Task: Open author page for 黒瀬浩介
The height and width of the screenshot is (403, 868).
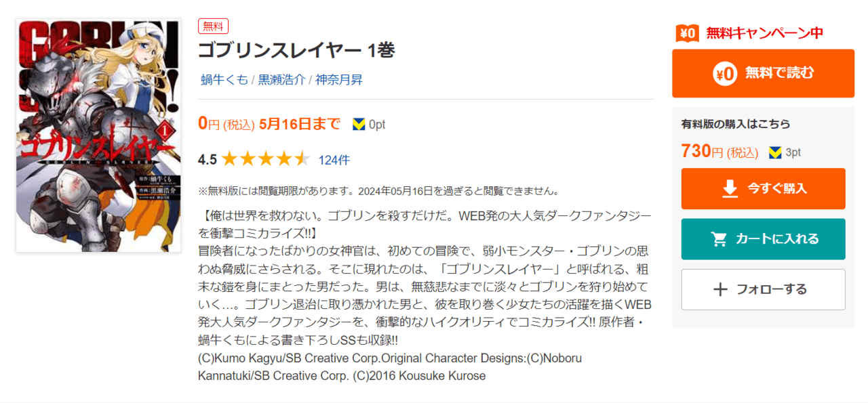Action: pyautogui.click(x=281, y=80)
